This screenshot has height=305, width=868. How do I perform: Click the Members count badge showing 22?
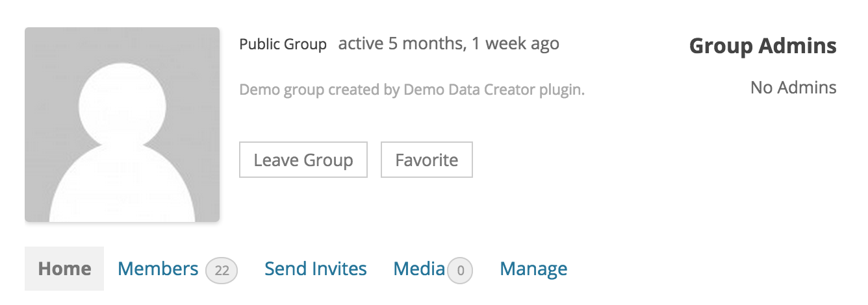tap(222, 271)
